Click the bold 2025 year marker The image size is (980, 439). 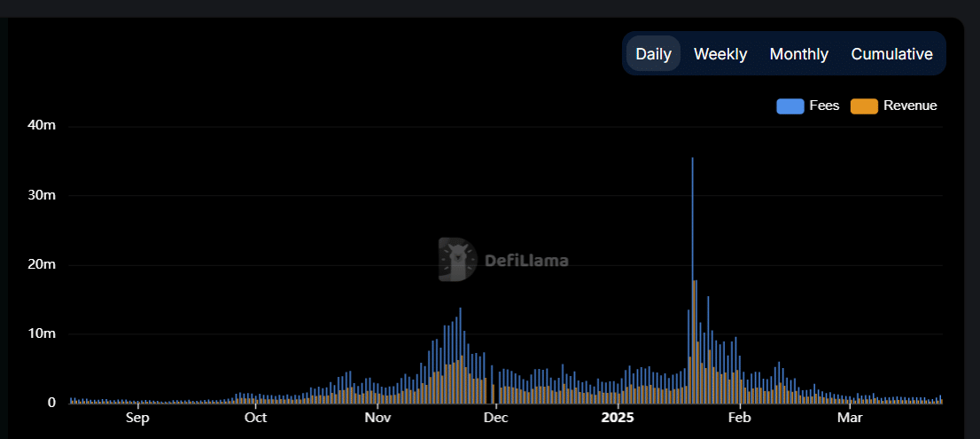(618, 417)
